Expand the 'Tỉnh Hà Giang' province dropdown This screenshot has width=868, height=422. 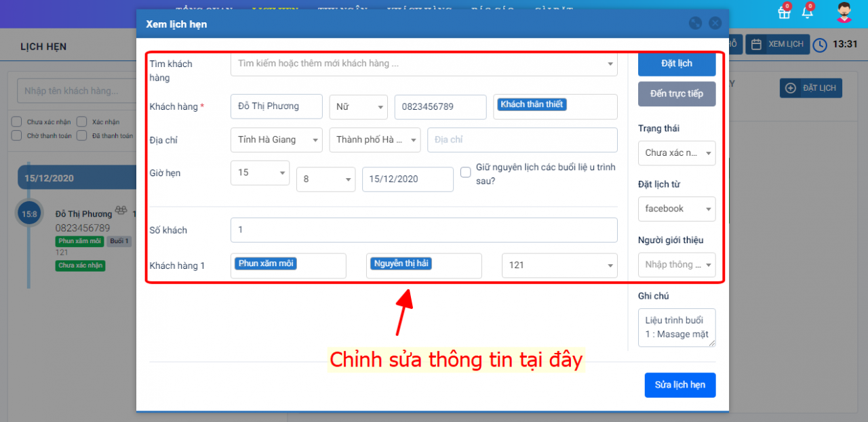click(276, 140)
